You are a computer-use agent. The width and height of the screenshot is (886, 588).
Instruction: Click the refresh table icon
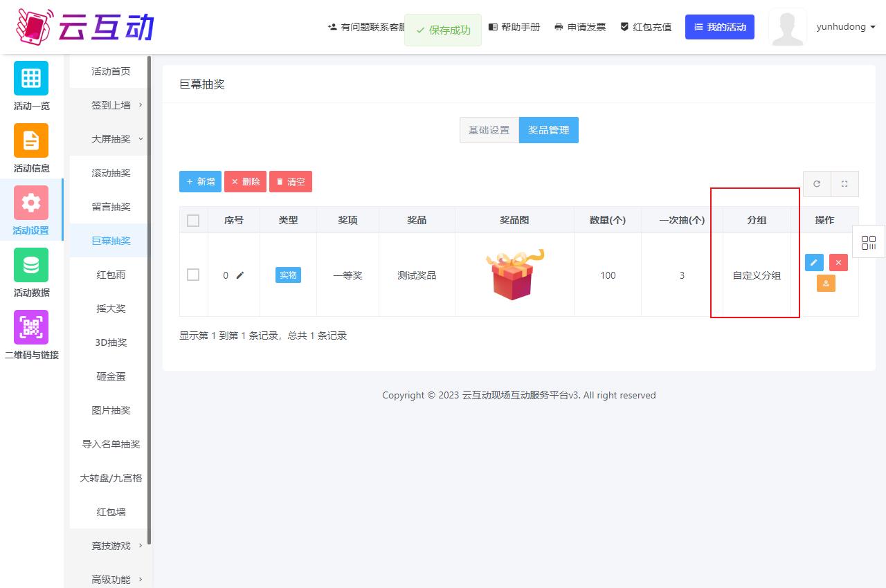pyautogui.click(x=817, y=184)
